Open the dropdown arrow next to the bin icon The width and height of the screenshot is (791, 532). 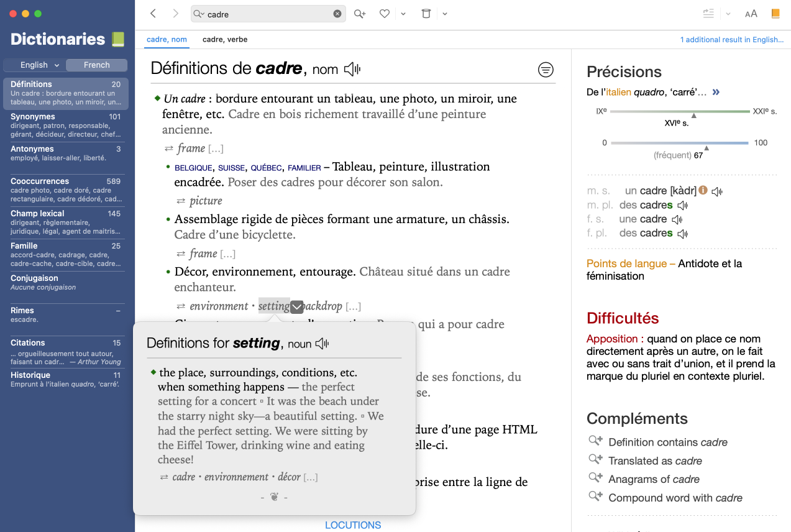coord(445,14)
